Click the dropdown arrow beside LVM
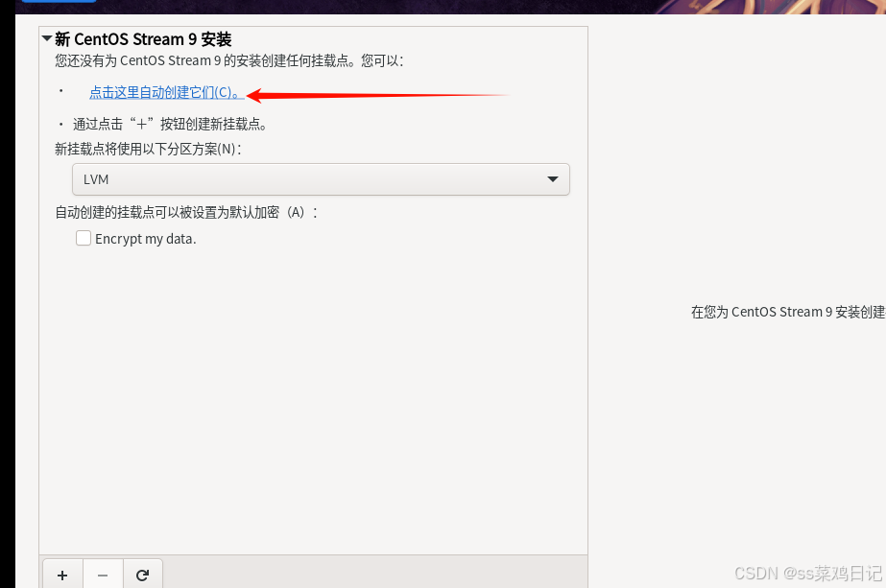The width and height of the screenshot is (886, 588). click(x=553, y=179)
